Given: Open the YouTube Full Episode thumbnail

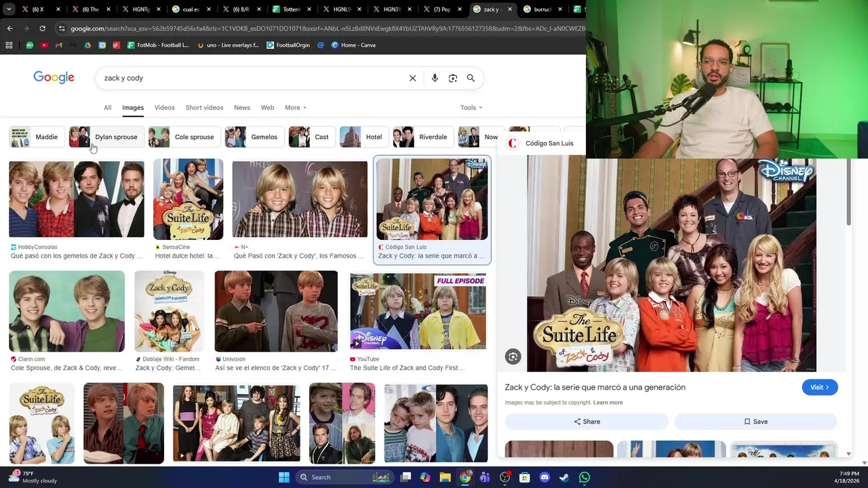Looking at the screenshot, I should point(418,311).
